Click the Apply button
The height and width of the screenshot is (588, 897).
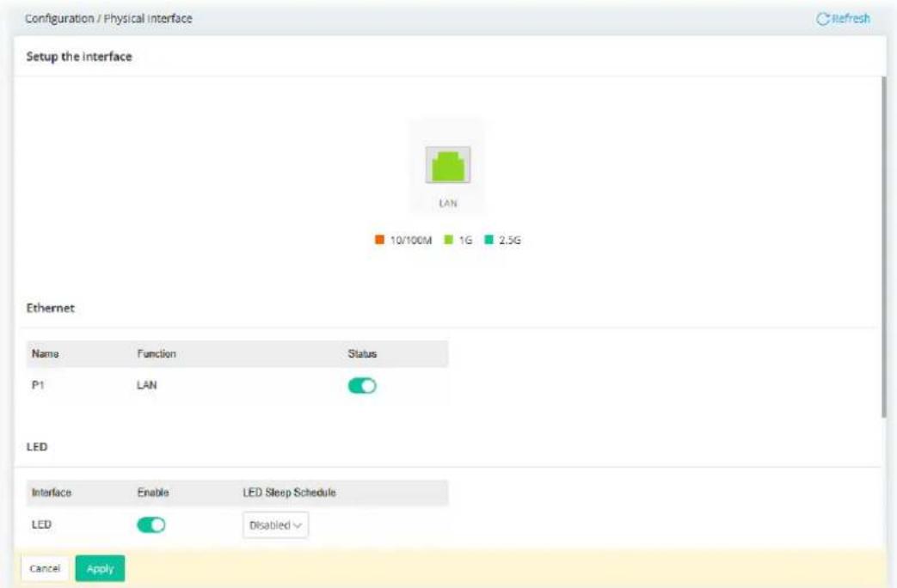pyautogui.click(x=100, y=568)
